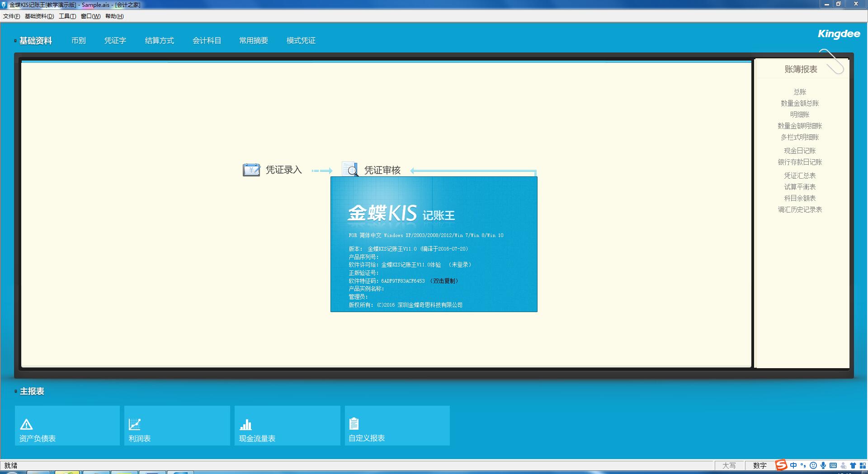
Task: Open the Sogou soft keyboard icon
Action: pyautogui.click(x=833, y=465)
